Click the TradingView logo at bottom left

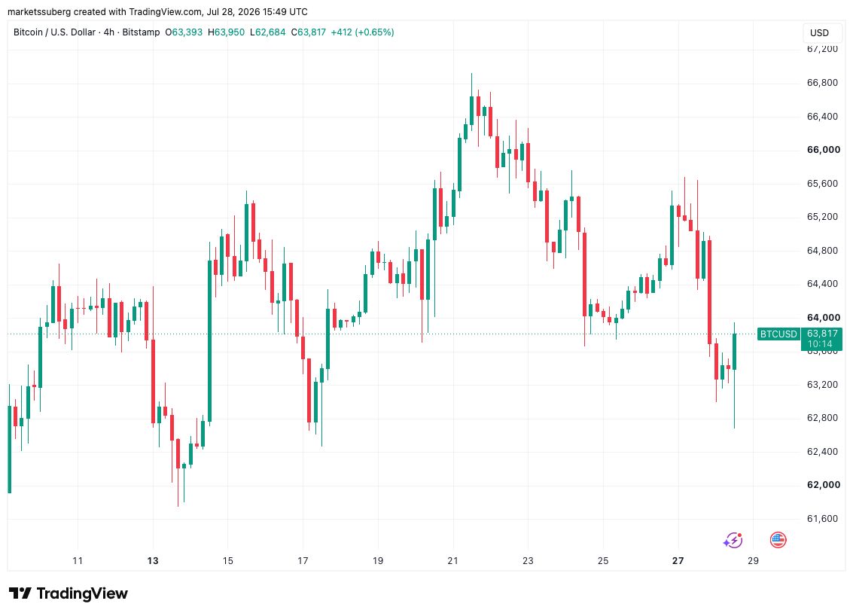click(69, 593)
